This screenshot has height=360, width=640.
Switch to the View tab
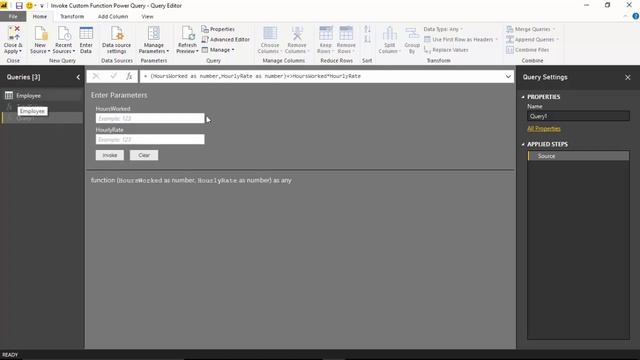tap(147, 16)
